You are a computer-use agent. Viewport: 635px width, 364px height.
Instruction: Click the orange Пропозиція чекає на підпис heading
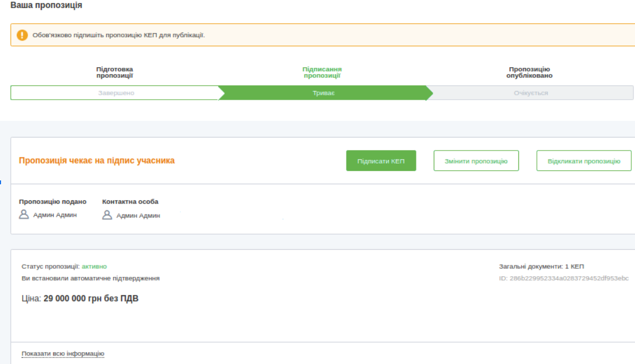point(97,161)
